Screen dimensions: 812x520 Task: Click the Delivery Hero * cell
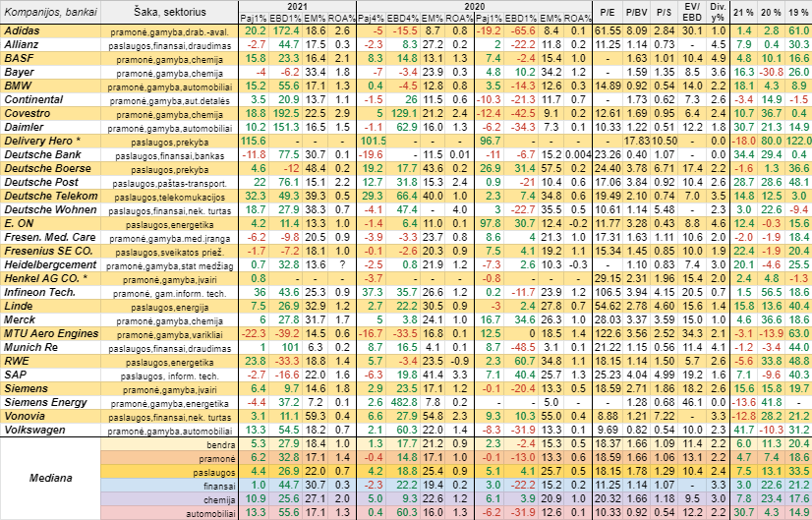point(50,141)
